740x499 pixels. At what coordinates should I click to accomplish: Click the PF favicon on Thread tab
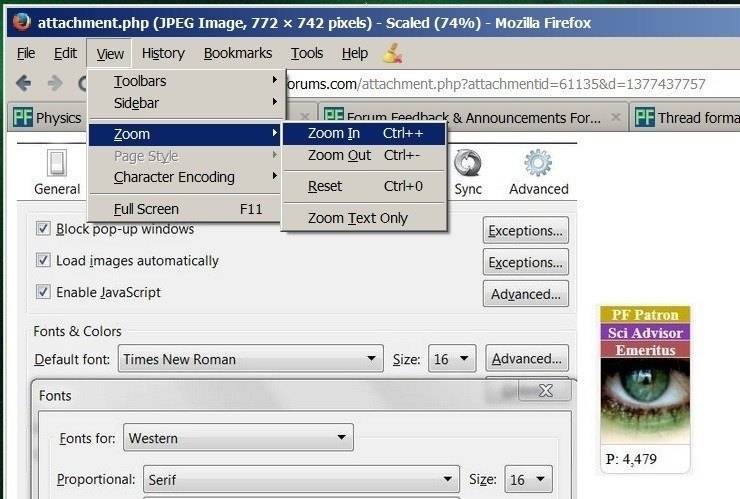pos(644,117)
